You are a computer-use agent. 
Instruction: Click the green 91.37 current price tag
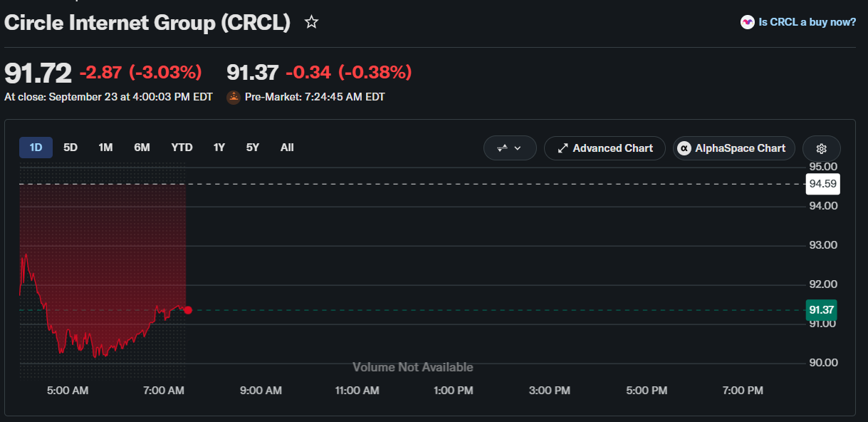click(821, 310)
